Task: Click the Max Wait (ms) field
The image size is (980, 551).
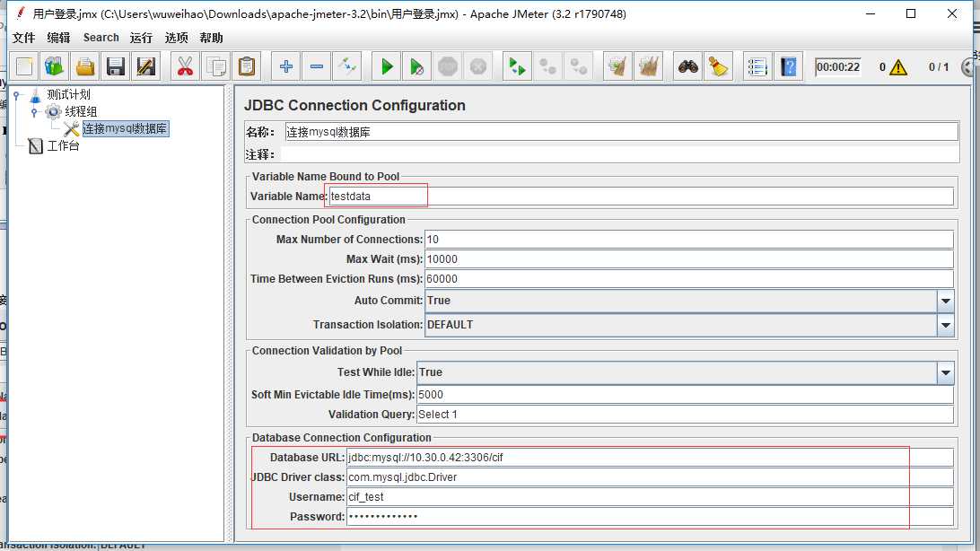Action: click(x=688, y=259)
